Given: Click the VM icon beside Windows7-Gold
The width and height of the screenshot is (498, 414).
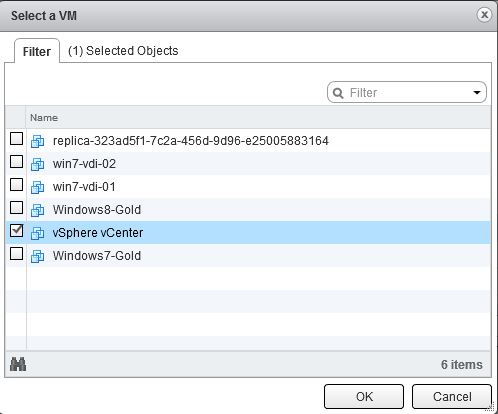Looking at the screenshot, I should (x=37, y=256).
